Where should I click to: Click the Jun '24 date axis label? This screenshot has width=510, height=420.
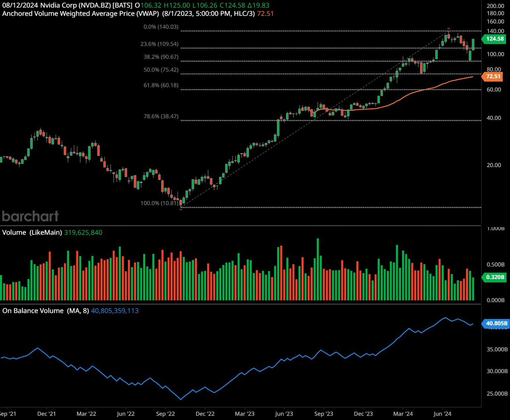coord(443,414)
